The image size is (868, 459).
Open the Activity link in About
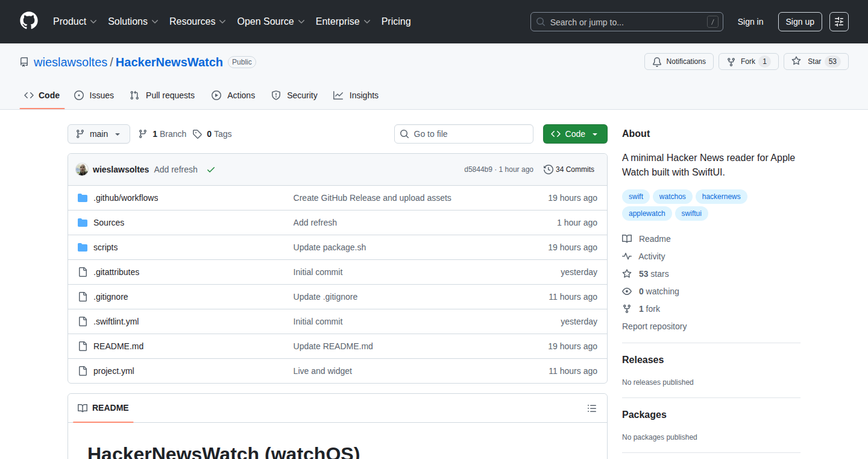644,256
